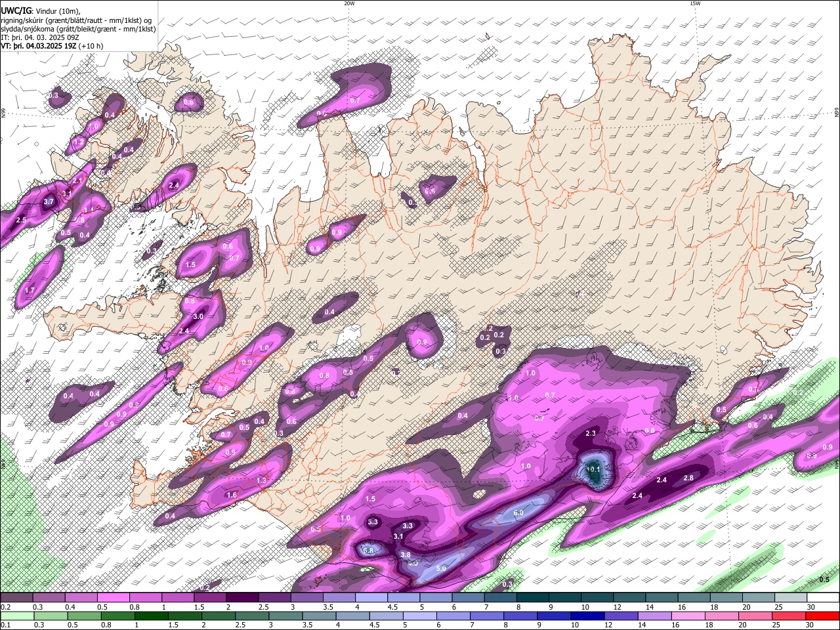Screen dimensions: 840x630
Task: Click the red swatch above 30 in the bottom legend row
Action: point(822,616)
